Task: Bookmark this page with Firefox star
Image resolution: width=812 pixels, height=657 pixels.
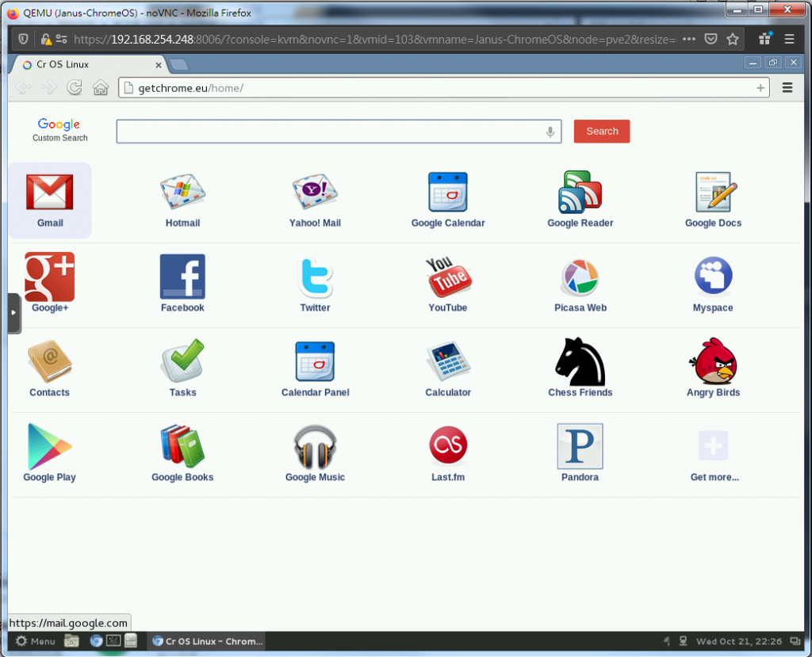Action: coord(732,39)
